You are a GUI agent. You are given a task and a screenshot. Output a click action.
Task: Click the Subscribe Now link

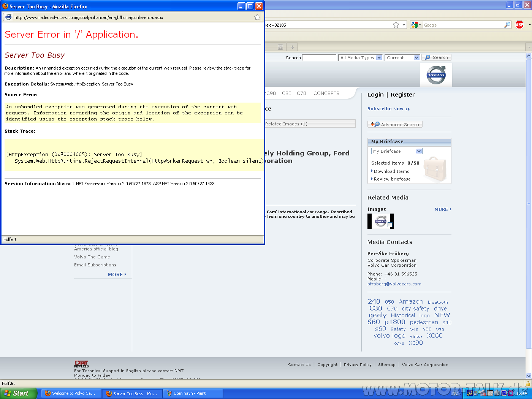388,109
